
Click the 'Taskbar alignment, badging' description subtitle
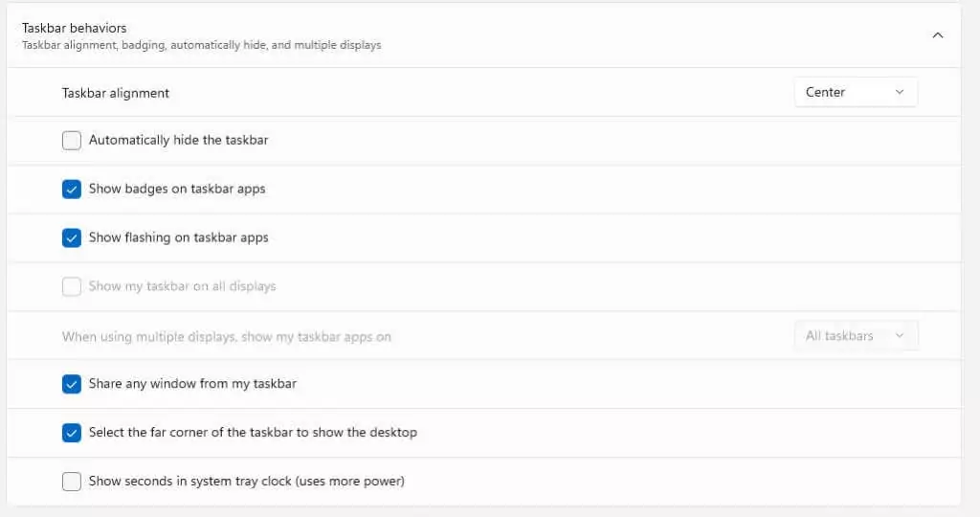pos(201,45)
